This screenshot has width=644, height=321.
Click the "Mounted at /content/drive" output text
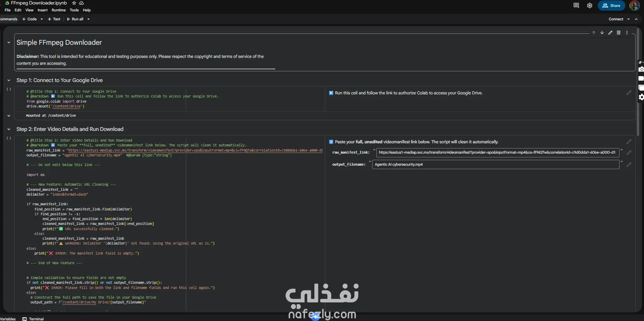tap(51, 116)
